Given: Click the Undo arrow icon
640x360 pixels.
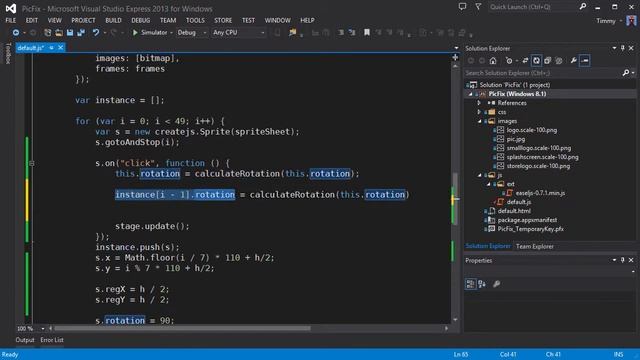Looking at the screenshot, I should (x=96, y=33).
